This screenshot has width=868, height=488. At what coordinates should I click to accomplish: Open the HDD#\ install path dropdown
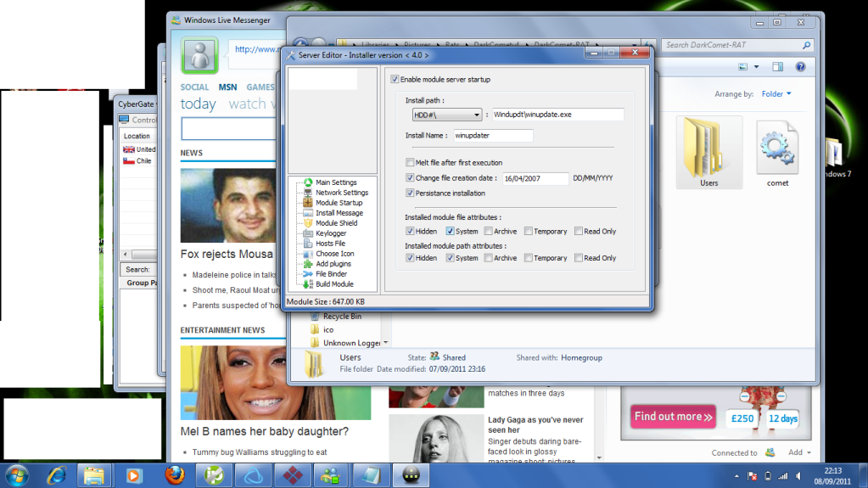pos(447,115)
